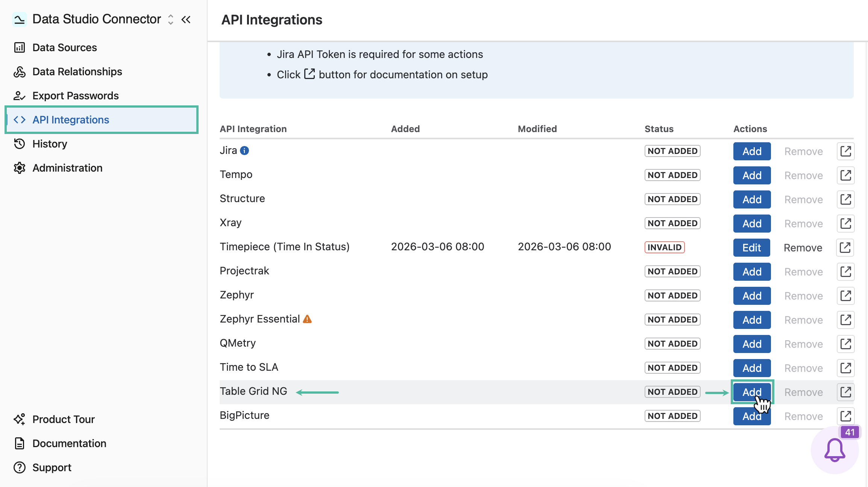Remove the Timepiece (Time In Status) integration
868x487 pixels.
point(803,248)
